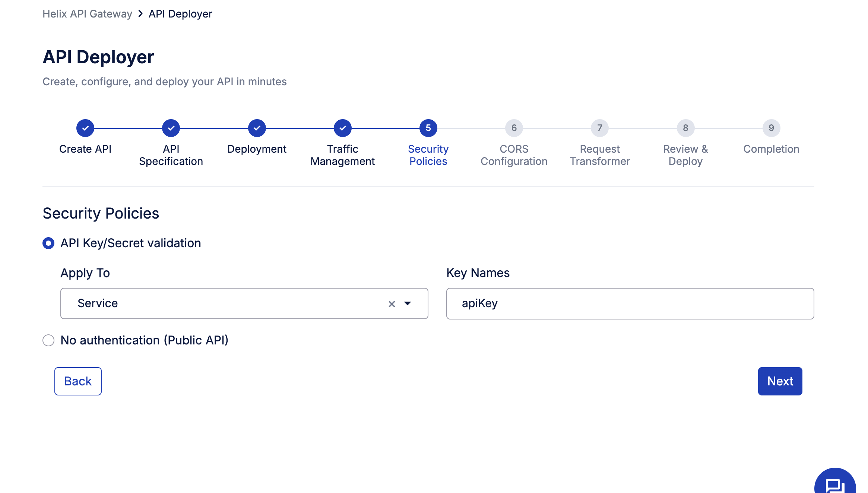The height and width of the screenshot is (493, 868).
Task: Click the Key Names input field
Action: [630, 303]
